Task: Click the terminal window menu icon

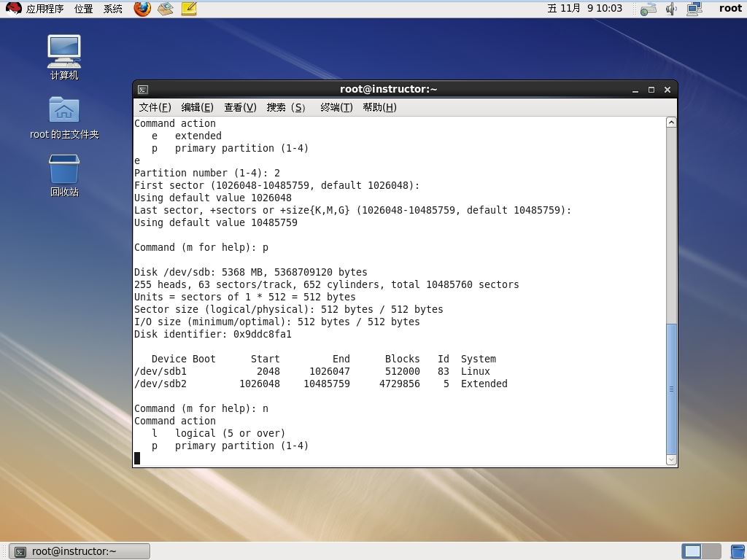Action: 143,90
